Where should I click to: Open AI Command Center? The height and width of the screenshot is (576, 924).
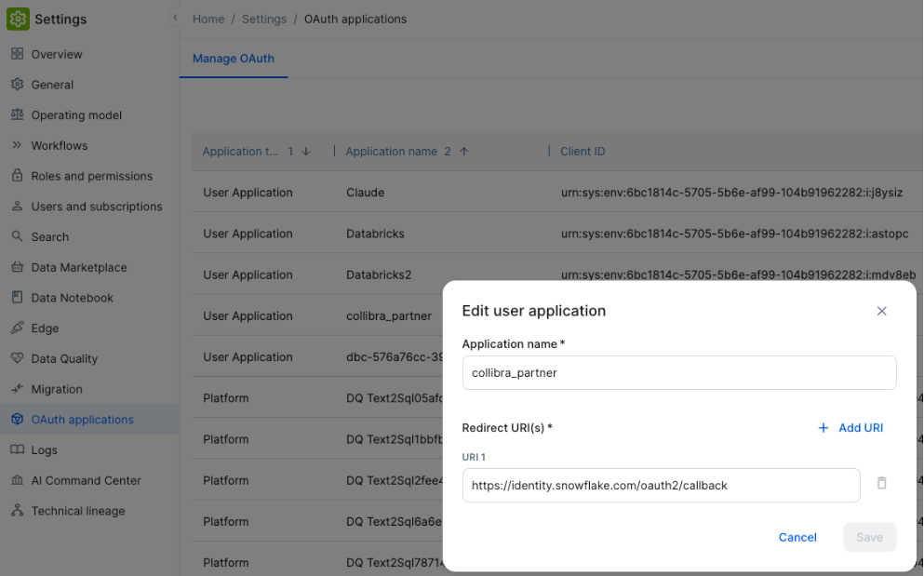pyautogui.click(x=86, y=480)
